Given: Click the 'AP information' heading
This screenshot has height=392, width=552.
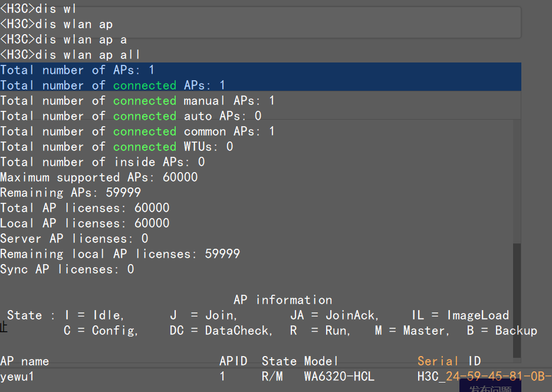Looking at the screenshot, I should click(x=282, y=299).
